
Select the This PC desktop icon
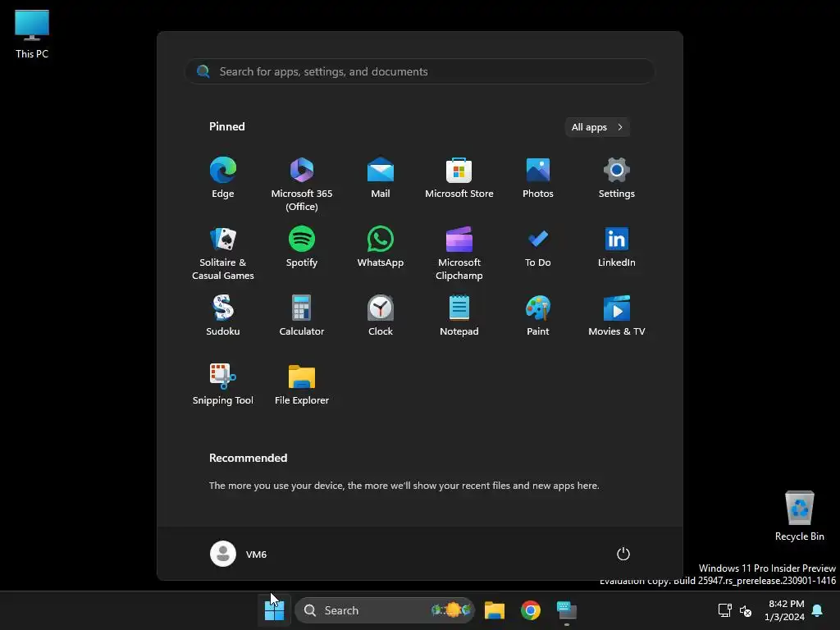click(32, 34)
